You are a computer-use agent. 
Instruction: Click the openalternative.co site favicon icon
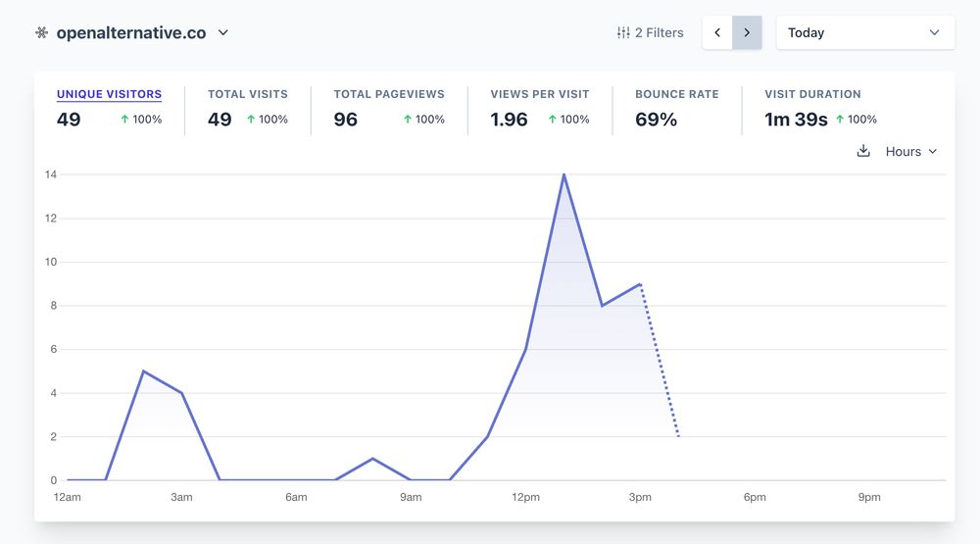(41, 32)
